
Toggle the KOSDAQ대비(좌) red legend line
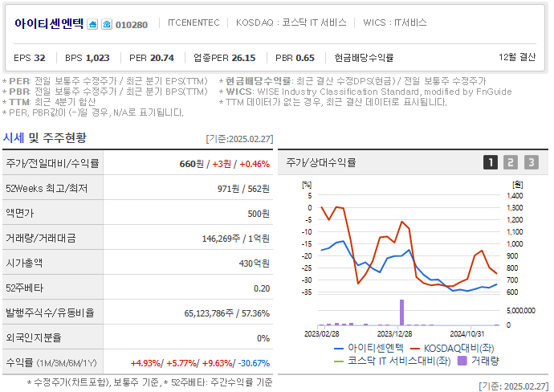point(452,348)
